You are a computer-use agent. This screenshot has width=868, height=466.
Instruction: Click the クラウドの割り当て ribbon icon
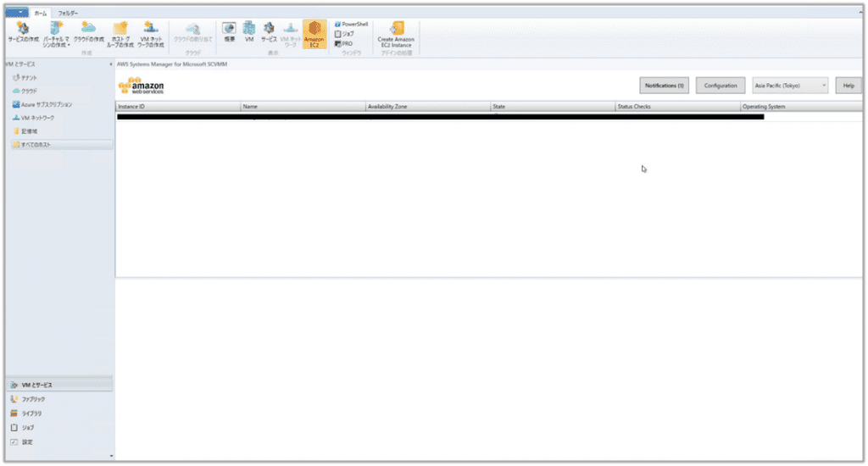click(x=192, y=33)
